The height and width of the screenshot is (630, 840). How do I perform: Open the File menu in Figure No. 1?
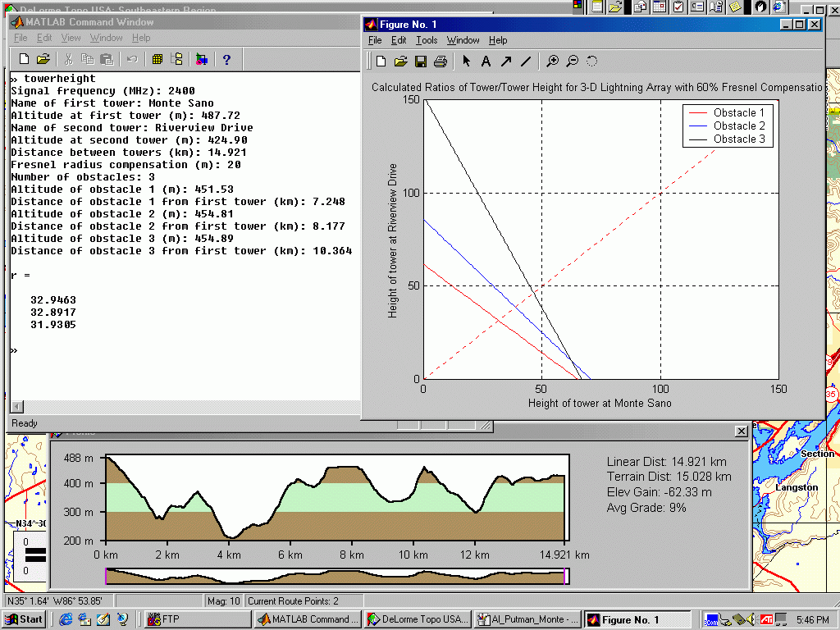375,40
